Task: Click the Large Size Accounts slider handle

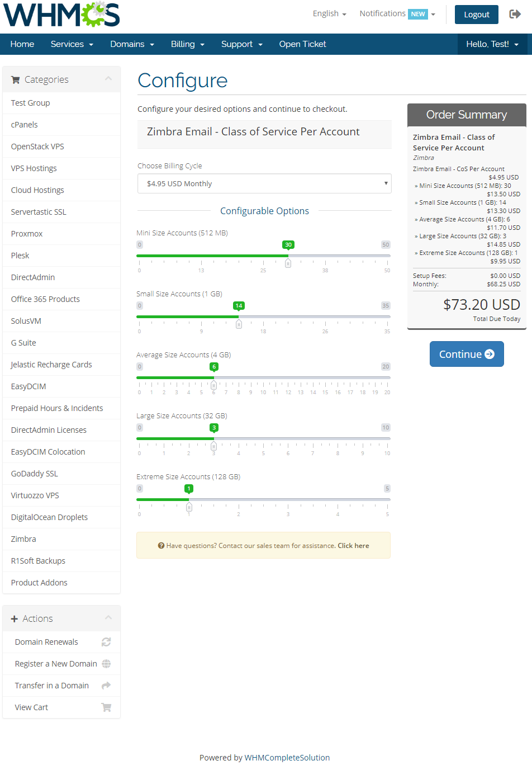Action: click(213, 446)
